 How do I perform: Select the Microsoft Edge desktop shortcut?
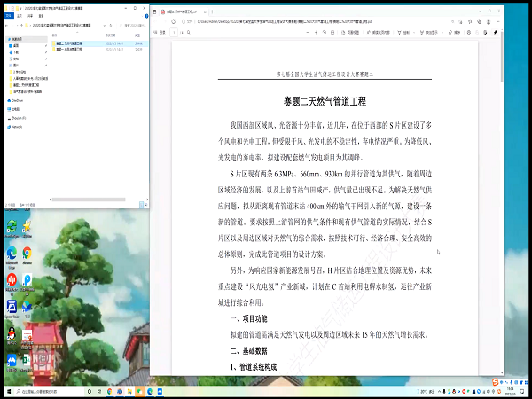tap(12, 257)
